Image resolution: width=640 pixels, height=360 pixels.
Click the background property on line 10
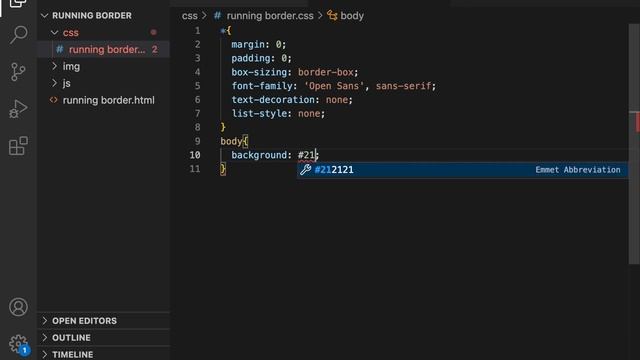(x=259, y=155)
